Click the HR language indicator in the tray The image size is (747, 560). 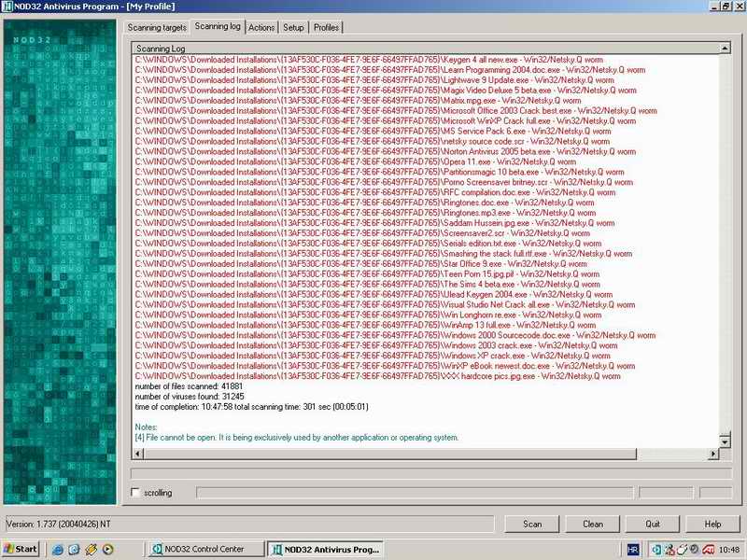(x=634, y=550)
